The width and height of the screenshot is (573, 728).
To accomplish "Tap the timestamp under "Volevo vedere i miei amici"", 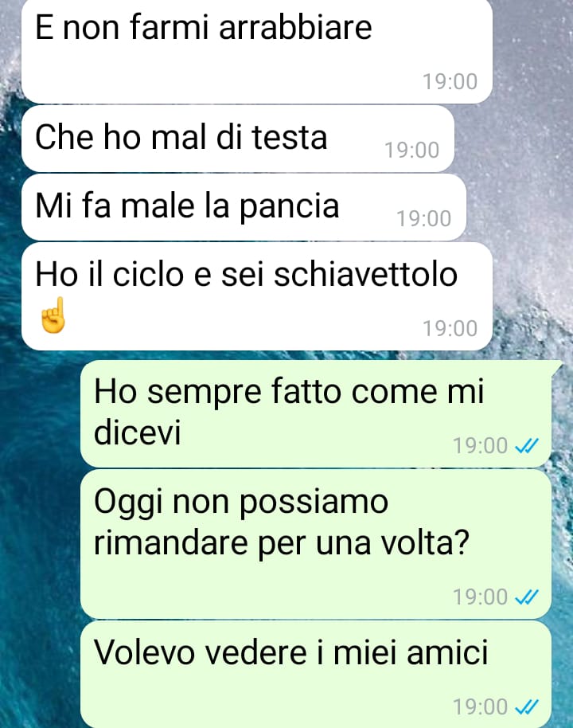I will (480, 707).
